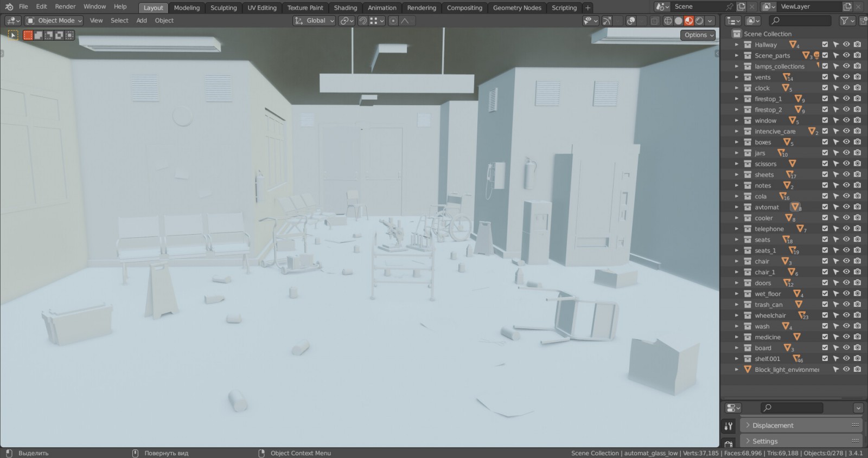
Task: Hide the telephone collection in viewport
Action: click(x=846, y=229)
